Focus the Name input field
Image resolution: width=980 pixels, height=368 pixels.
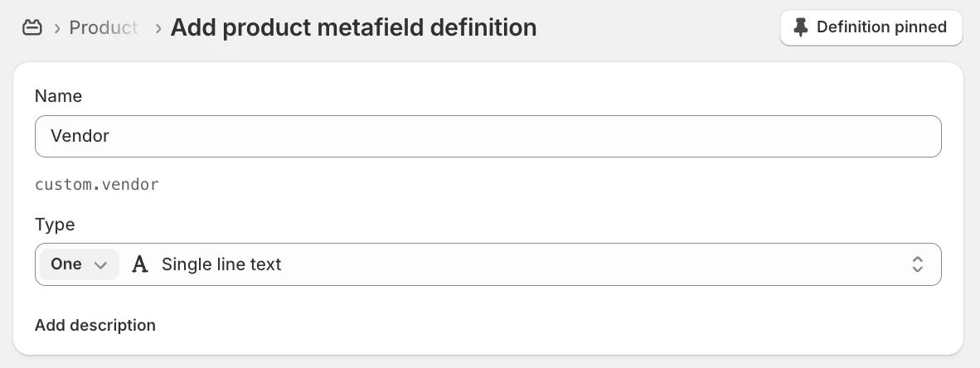(x=488, y=136)
